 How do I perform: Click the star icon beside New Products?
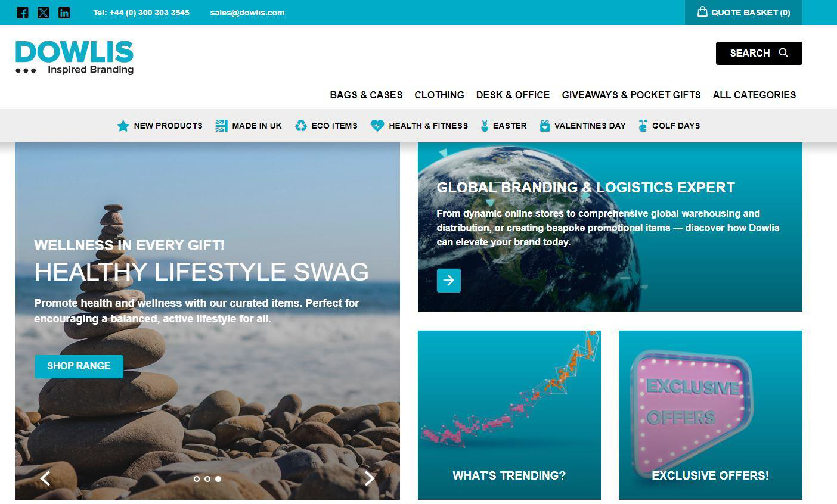123,126
